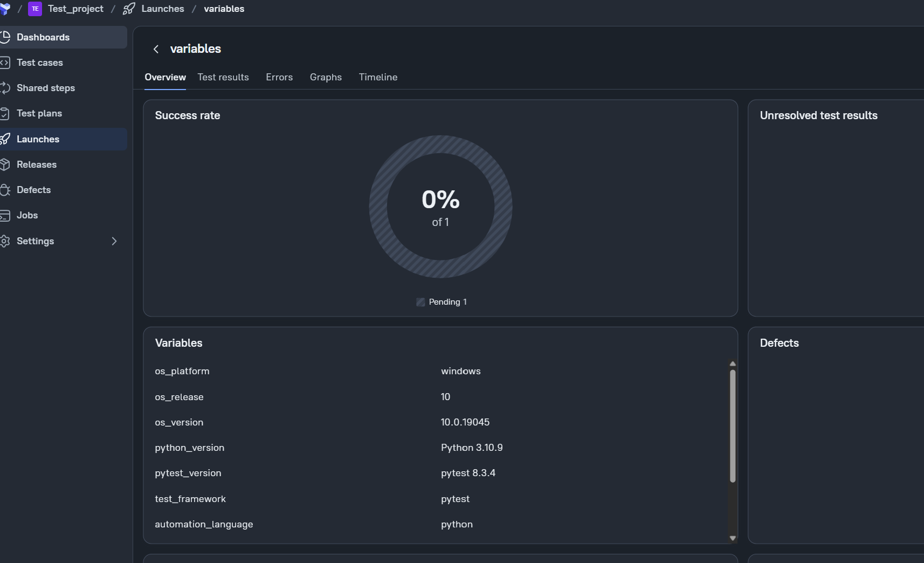Viewport: 924px width, 563px height.
Task: Click the purple TE project avatar
Action: point(35,9)
